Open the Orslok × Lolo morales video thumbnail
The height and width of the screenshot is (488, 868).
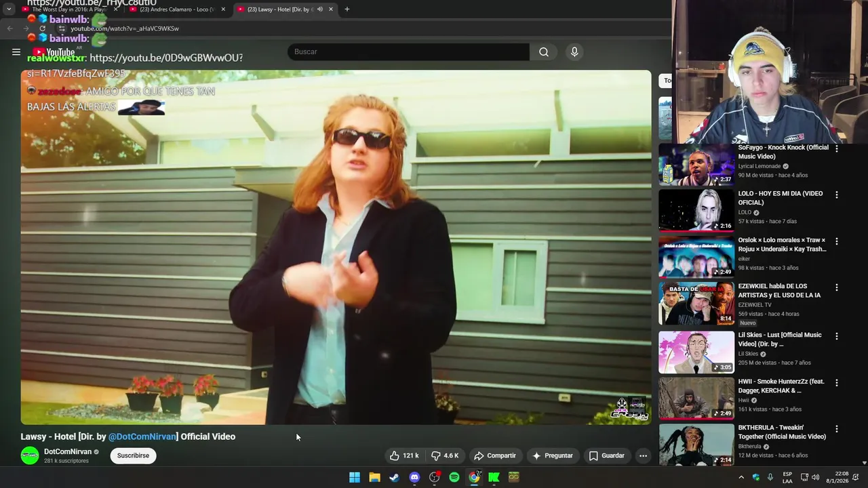(696, 258)
